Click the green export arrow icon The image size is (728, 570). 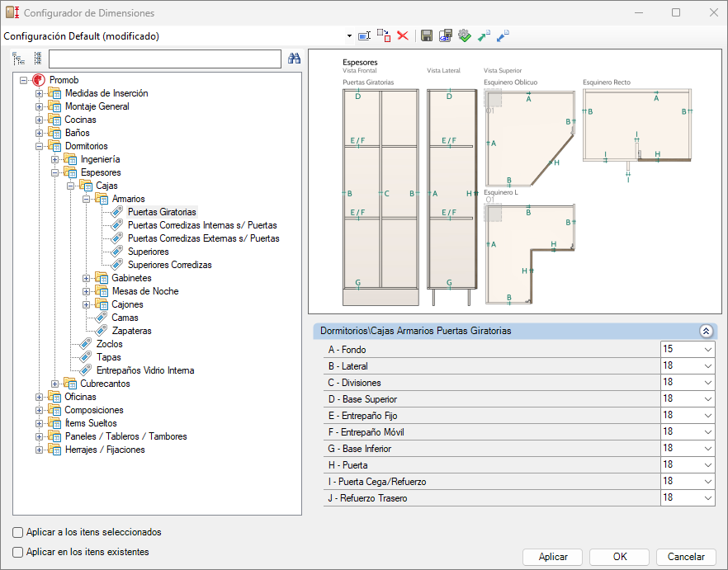(484, 35)
